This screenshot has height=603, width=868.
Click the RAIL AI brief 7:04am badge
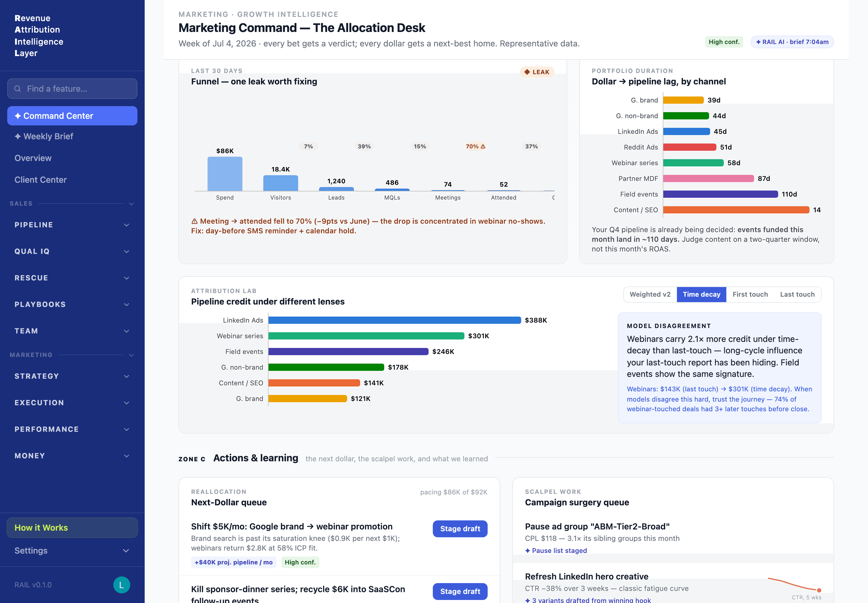(x=792, y=42)
